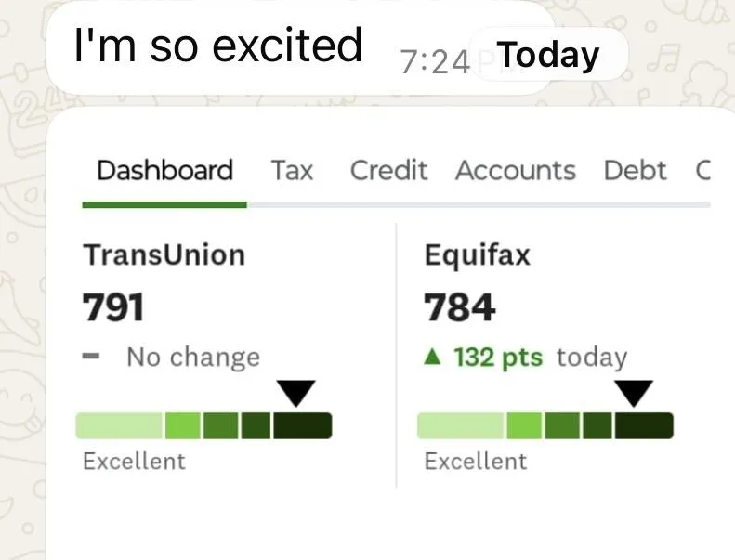Viewport: 735px width, 560px height.
Task: Click the lightest segment of TransUnion bar
Action: coord(119,426)
